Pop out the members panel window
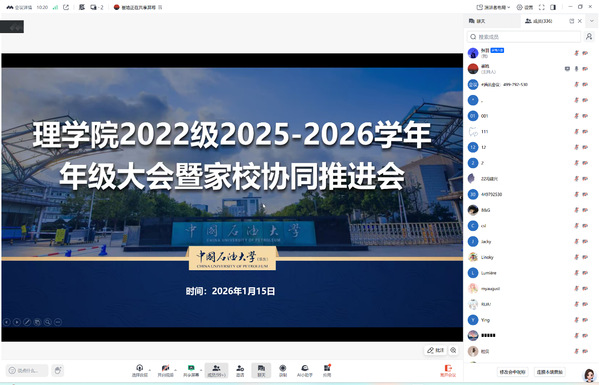Screen dimensions: 599x385 [571, 21]
